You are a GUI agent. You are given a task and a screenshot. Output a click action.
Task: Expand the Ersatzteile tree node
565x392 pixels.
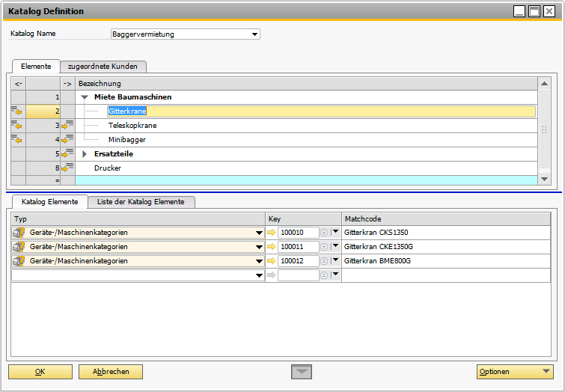(x=85, y=154)
